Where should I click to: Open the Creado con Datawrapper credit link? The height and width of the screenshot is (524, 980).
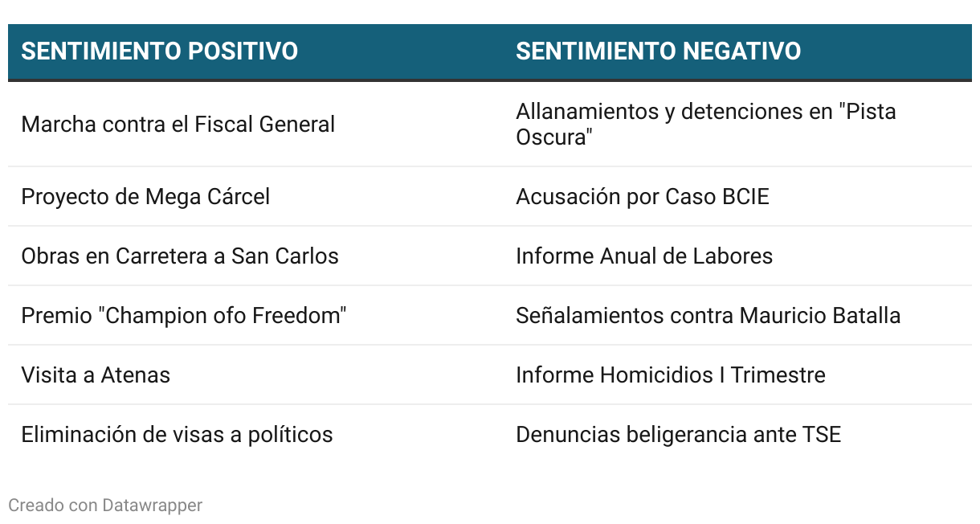(x=105, y=506)
